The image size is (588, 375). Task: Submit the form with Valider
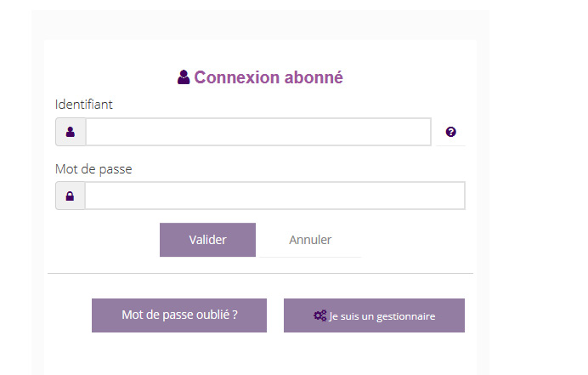point(207,240)
